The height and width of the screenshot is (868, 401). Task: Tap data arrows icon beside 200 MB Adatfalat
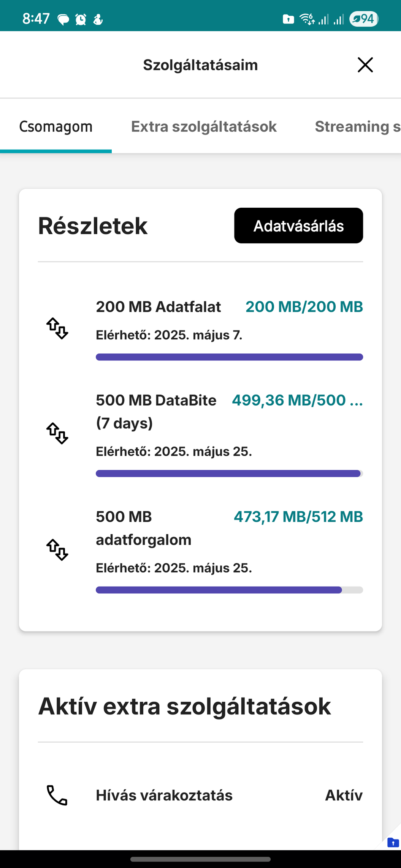57,328
